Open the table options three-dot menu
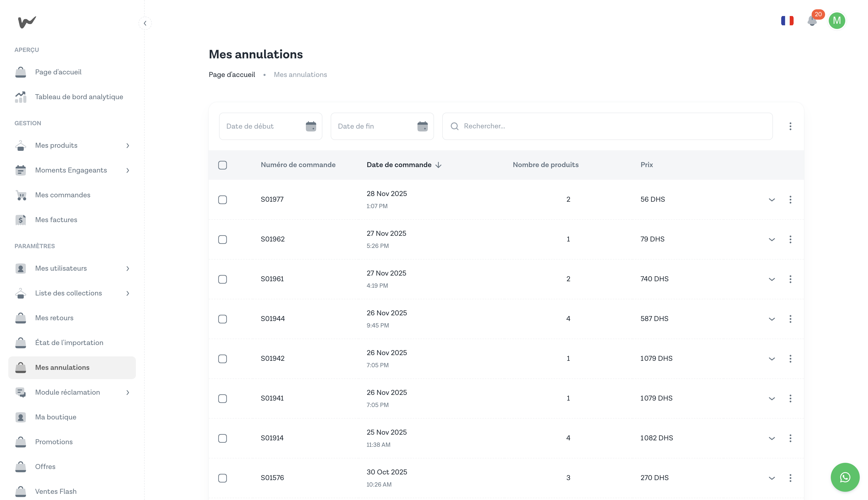868x500 pixels. click(x=790, y=126)
